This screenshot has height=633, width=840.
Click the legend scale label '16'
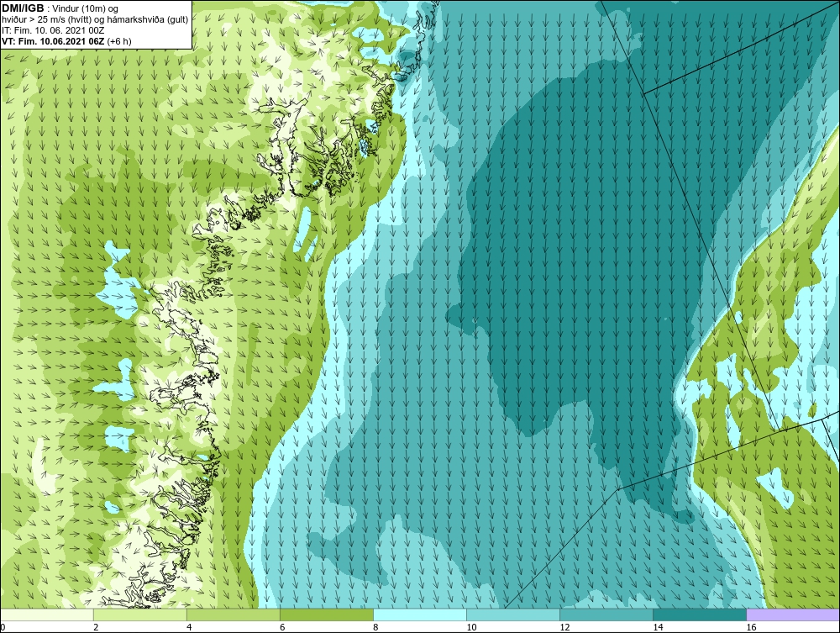[x=751, y=627]
